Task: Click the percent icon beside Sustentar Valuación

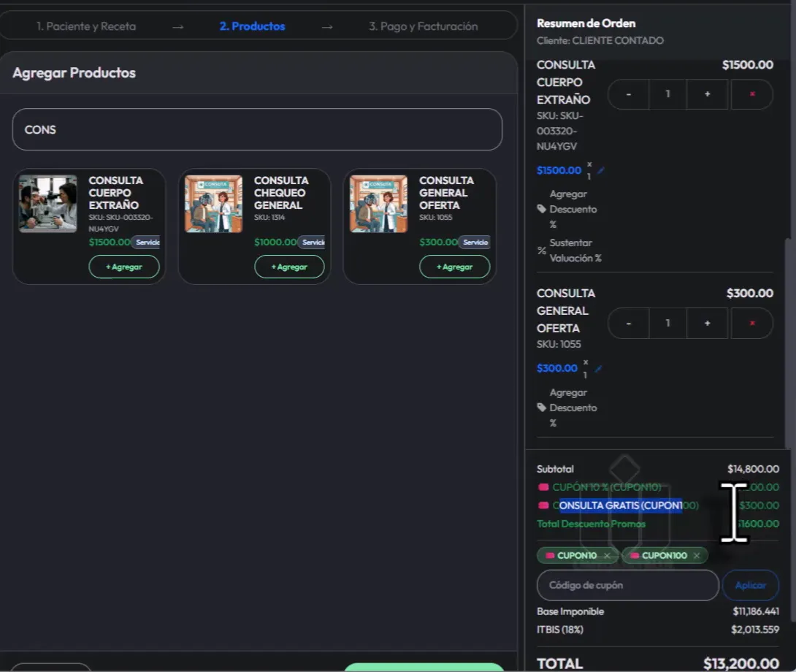Action: tap(542, 251)
